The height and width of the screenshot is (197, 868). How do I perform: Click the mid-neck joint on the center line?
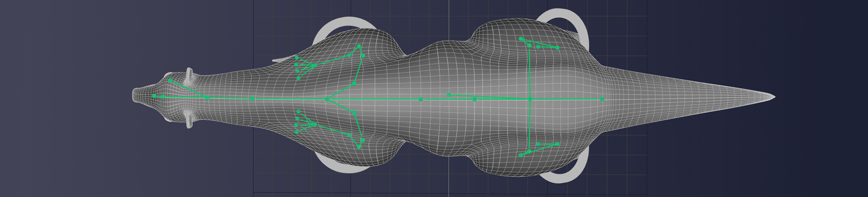252,98
